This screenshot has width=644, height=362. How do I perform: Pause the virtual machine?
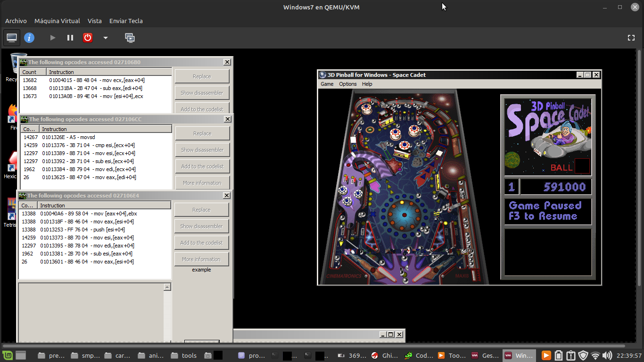[x=70, y=38]
